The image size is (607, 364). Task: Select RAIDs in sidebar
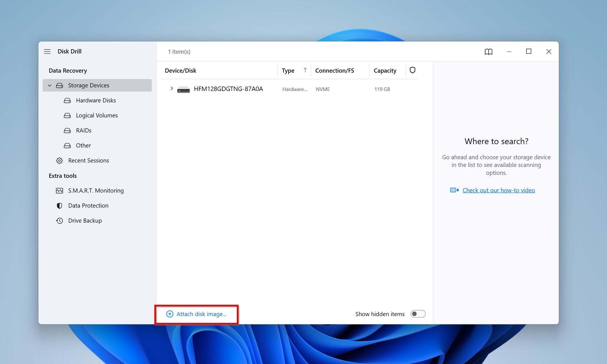84,131
